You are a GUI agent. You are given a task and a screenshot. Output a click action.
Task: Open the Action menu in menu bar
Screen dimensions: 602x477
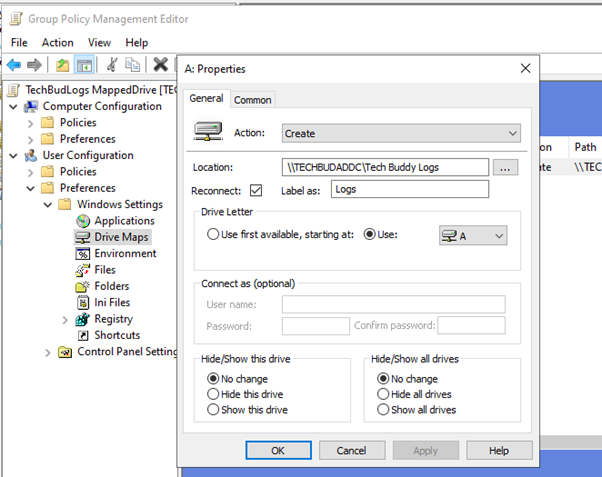(x=57, y=43)
